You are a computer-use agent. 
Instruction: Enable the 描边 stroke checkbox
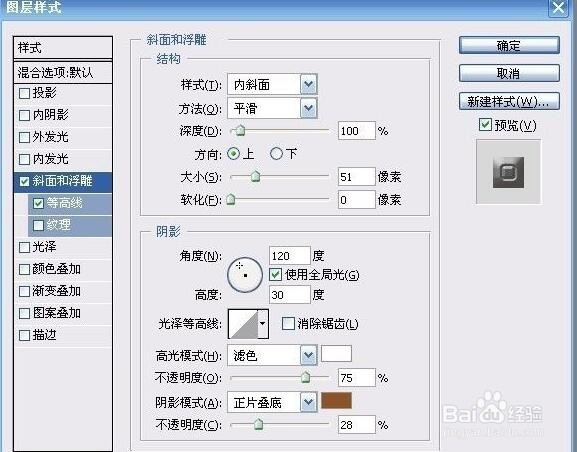point(24,335)
